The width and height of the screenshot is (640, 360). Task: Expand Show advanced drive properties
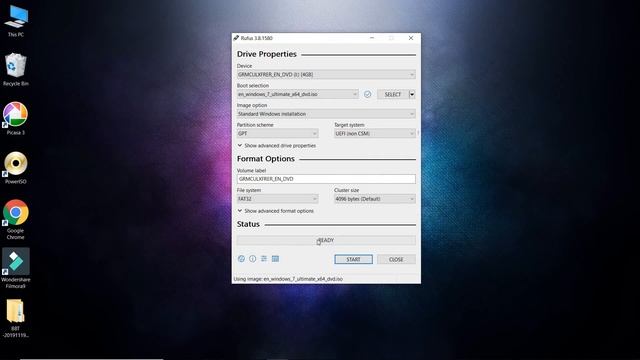[x=277, y=146]
